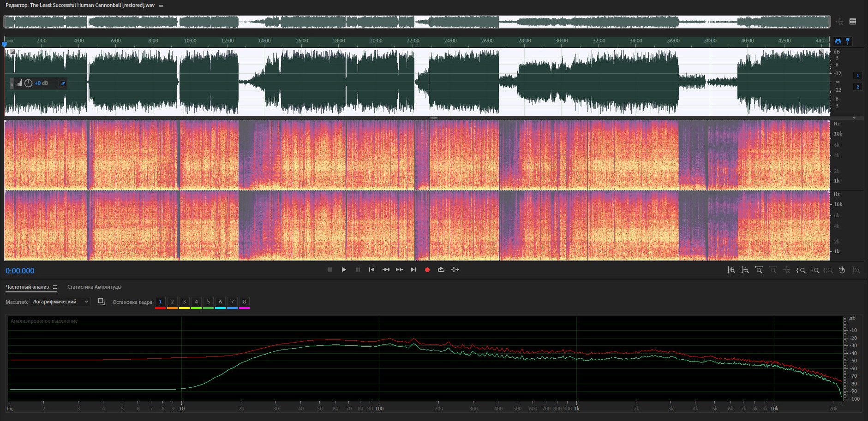The width and height of the screenshot is (868, 421).
Task: Toggle the snapping magnet button
Action: [838, 42]
